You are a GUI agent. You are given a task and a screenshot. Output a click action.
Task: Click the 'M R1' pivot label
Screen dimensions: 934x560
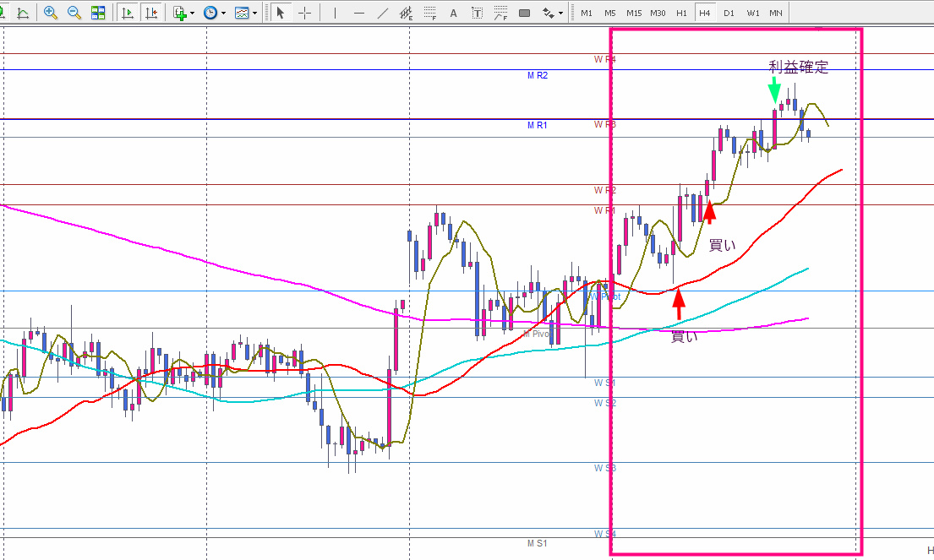click(538, 125)
